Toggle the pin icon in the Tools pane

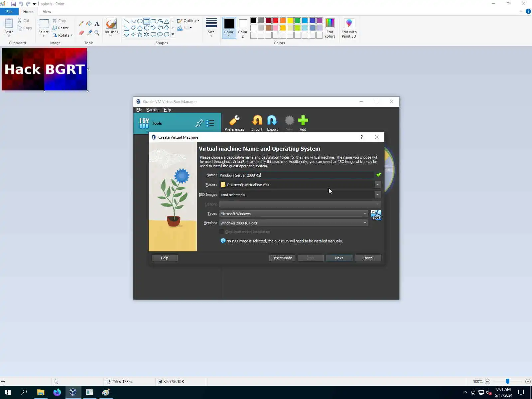(199, 123)
